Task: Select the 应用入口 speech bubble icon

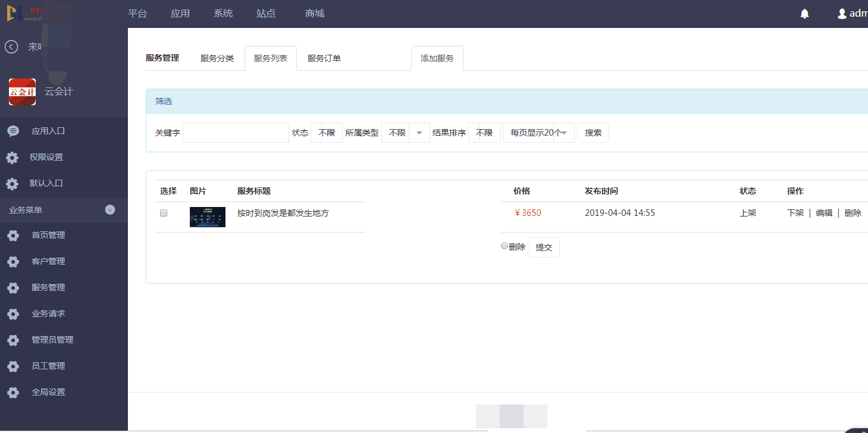Action: click(13, 131)
